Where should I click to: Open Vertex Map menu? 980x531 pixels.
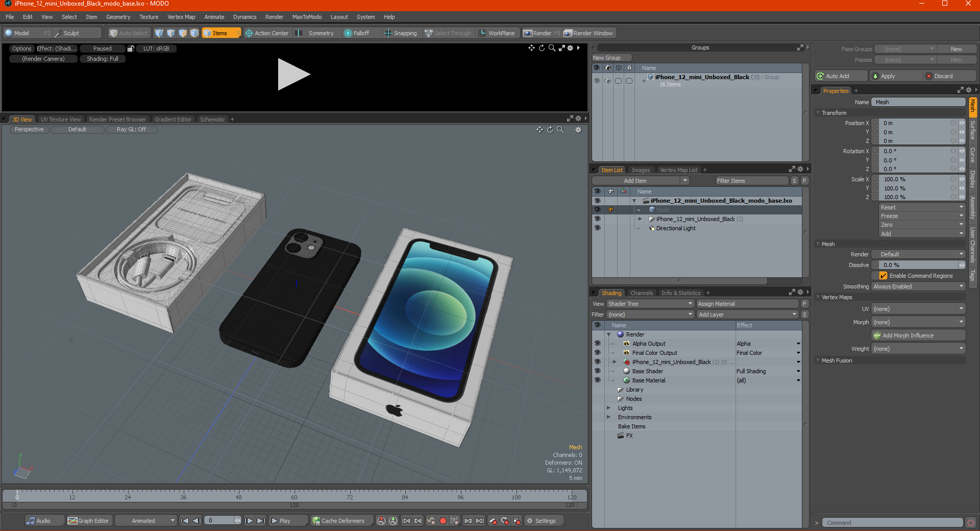181,17
